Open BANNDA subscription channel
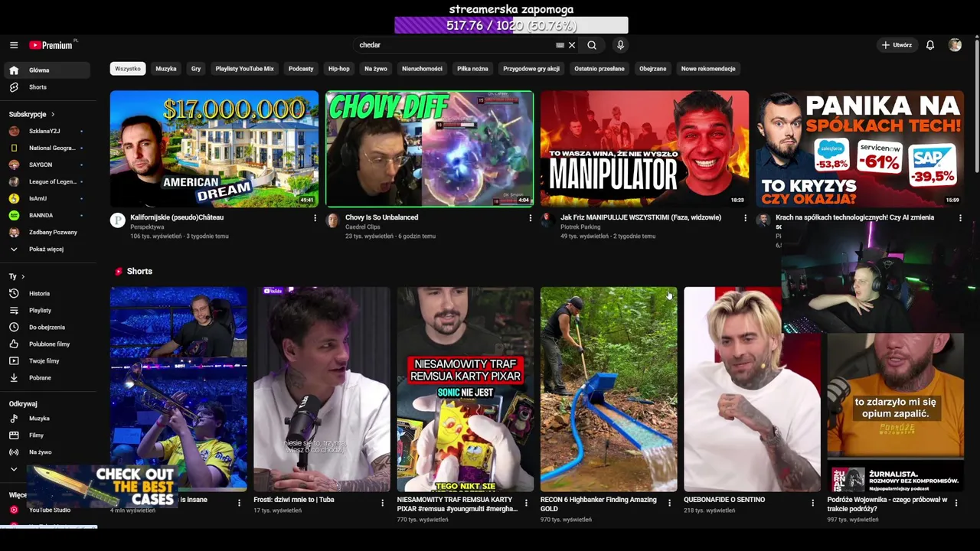 tap(46, 215)
